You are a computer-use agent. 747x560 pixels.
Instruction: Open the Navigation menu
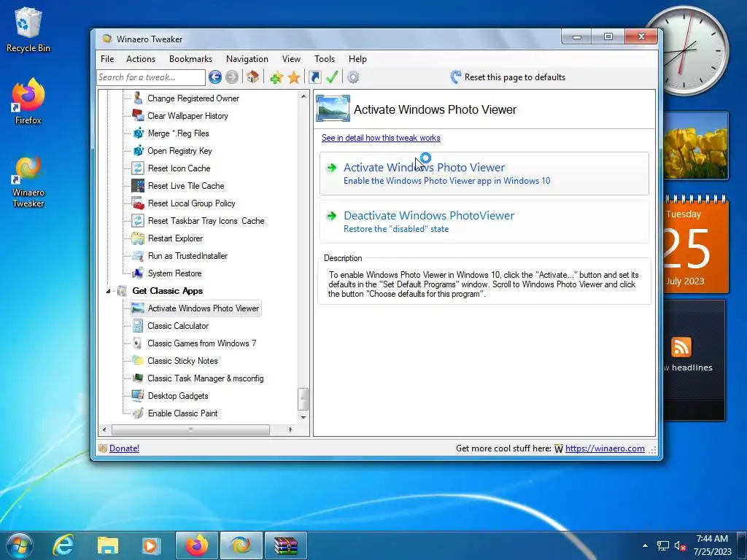[x=247, y=59]
